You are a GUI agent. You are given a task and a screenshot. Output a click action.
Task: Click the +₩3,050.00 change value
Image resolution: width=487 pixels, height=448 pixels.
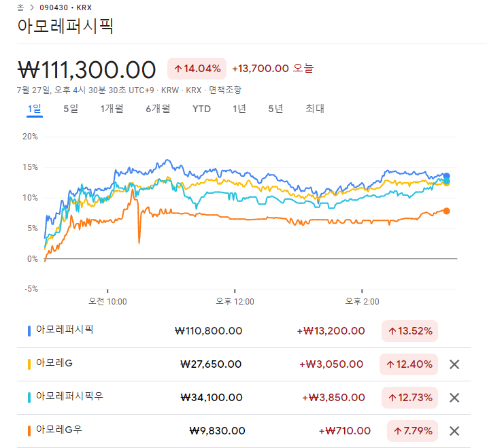tap(331, 364)
